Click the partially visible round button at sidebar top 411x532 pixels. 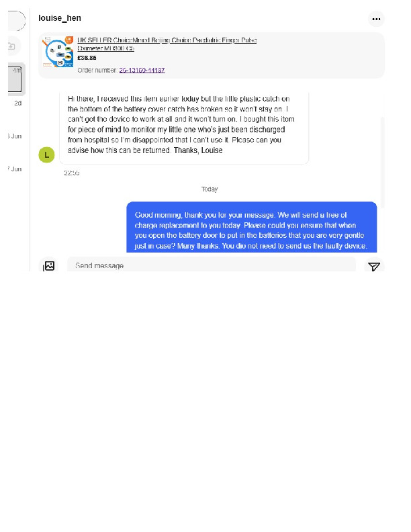coord(16,21)
